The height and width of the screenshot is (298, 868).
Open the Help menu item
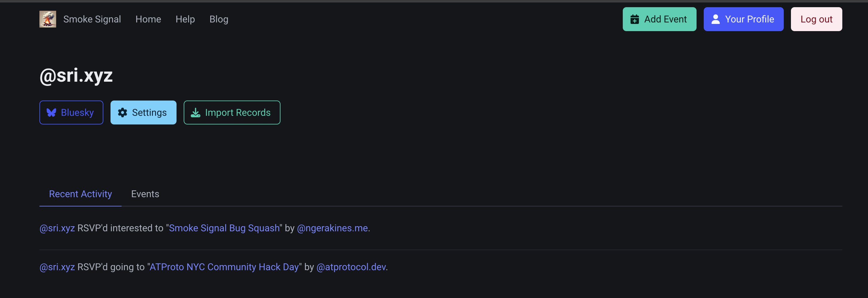point(185,19)
